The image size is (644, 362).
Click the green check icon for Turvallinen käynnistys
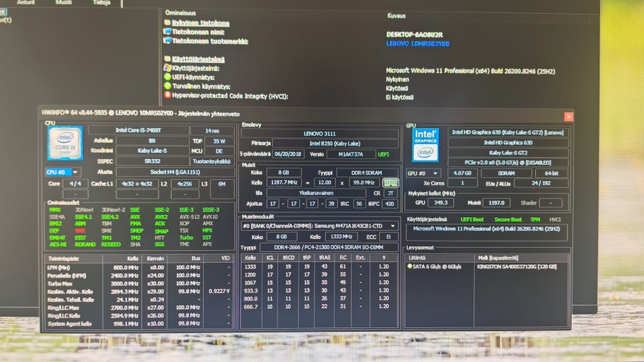(168, 86)
